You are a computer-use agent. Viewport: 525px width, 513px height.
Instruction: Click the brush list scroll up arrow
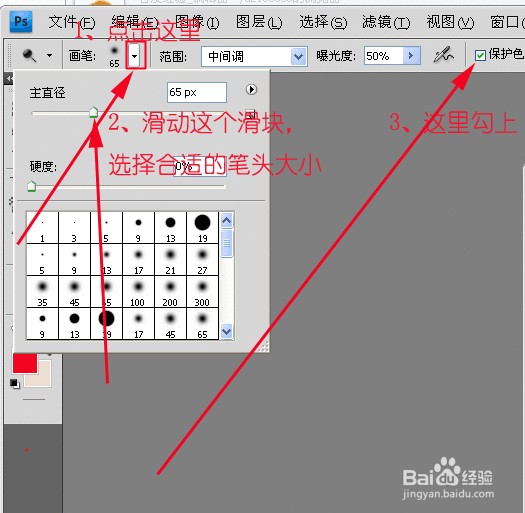(x=227, y=220)
